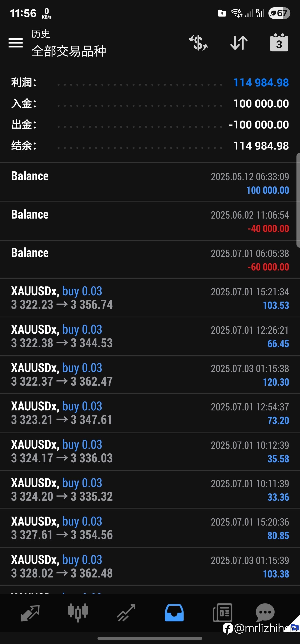Tap the sort arrows icon
Viewport: 300px width, 644px height.
(x=239, y=43)
